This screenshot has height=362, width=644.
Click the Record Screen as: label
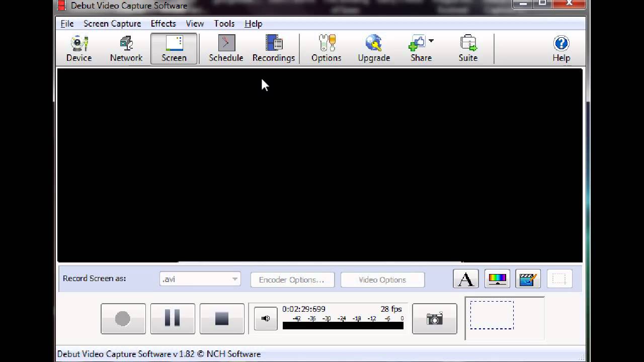coord(95,279)
